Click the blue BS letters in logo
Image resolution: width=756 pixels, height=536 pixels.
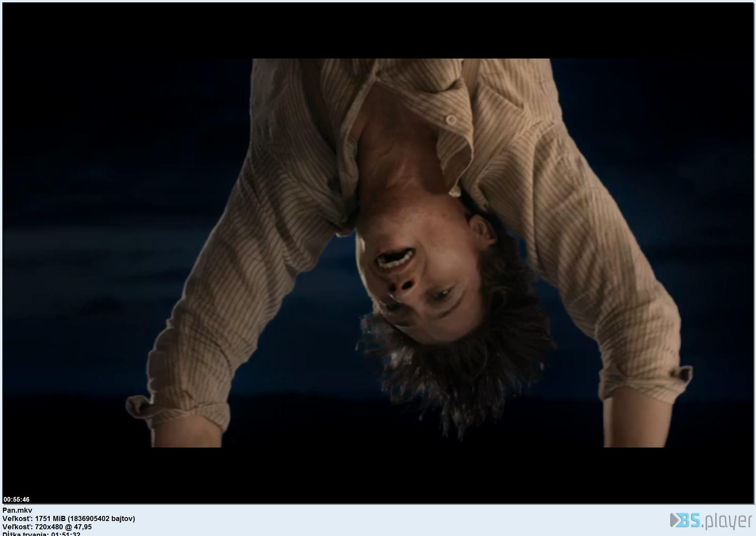[x=690, y=520]
